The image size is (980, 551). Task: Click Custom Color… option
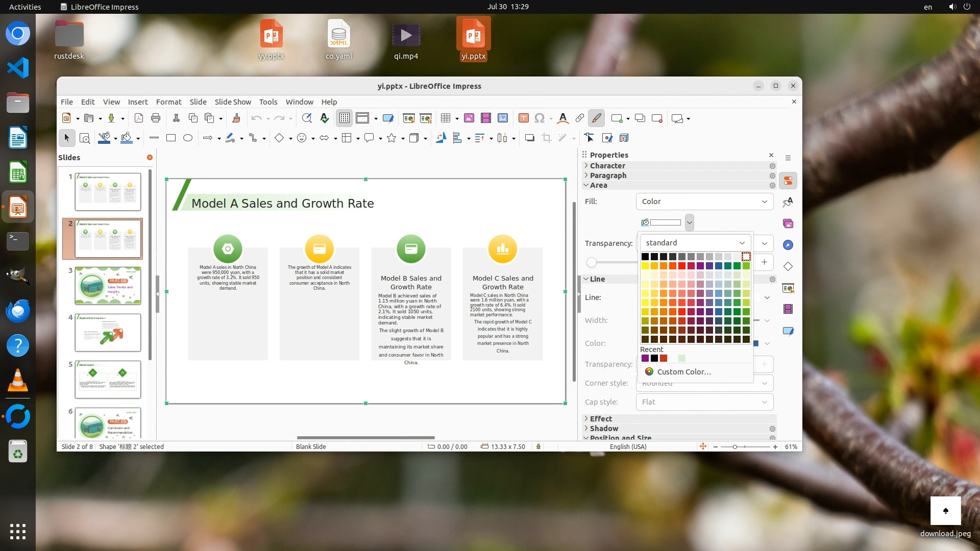683,371
